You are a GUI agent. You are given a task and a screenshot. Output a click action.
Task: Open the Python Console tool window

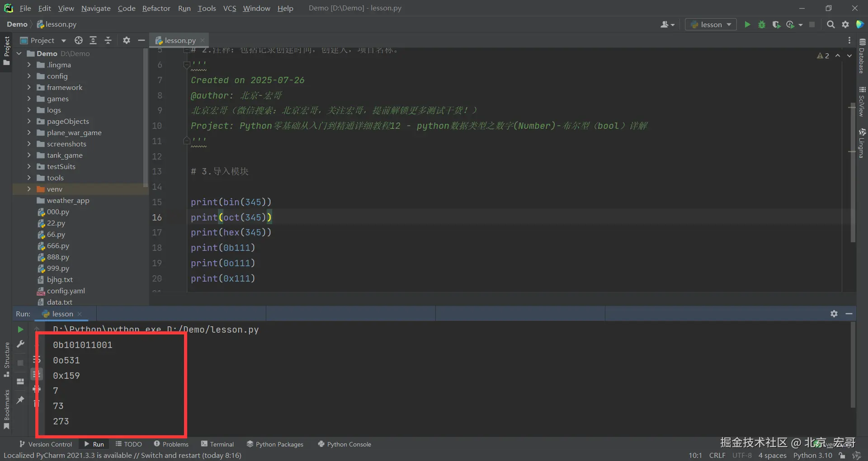[x=344, y=444]
